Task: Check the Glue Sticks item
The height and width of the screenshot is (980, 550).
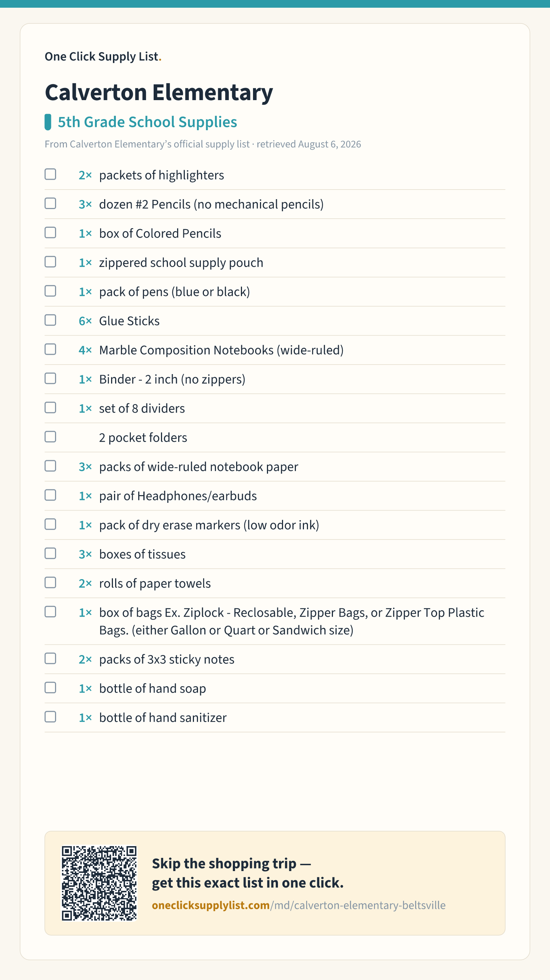Action: coord(50,320)
